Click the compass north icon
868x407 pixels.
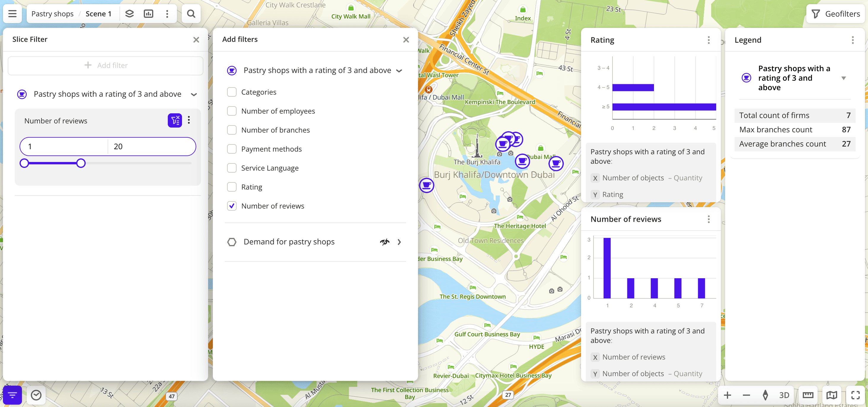coord(765,395)
